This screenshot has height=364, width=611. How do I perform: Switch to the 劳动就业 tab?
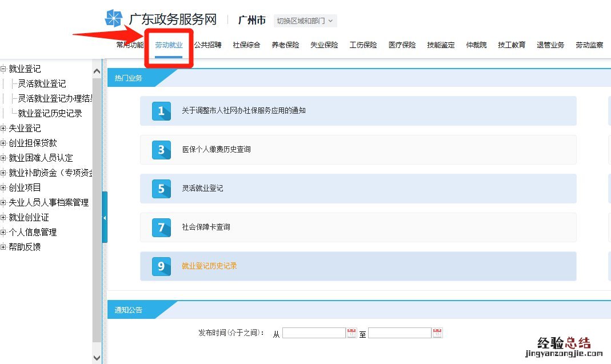click(169, 45)
